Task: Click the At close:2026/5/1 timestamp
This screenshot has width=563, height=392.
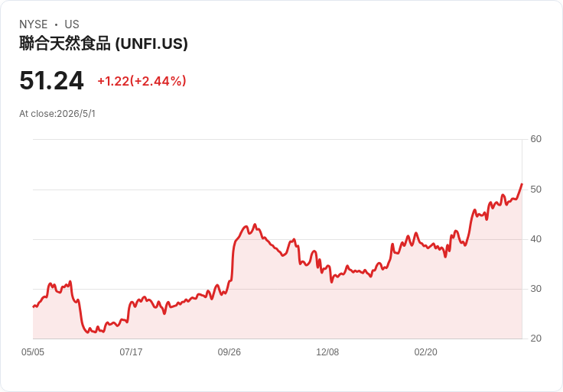Action: (x=57, y=114)
